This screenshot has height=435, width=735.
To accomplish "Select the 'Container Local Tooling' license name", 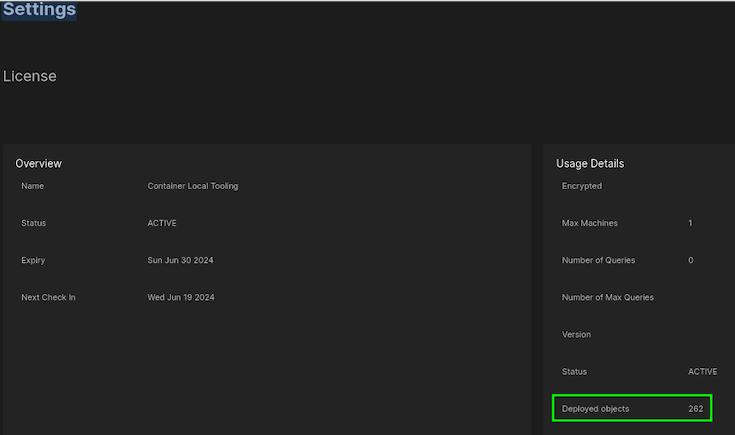I will [193, 186].
